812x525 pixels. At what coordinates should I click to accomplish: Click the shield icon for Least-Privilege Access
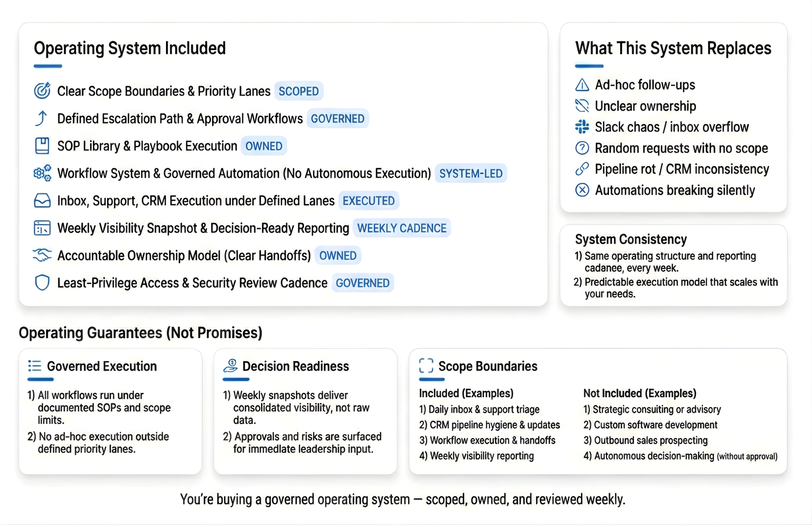tap(42, 282)
